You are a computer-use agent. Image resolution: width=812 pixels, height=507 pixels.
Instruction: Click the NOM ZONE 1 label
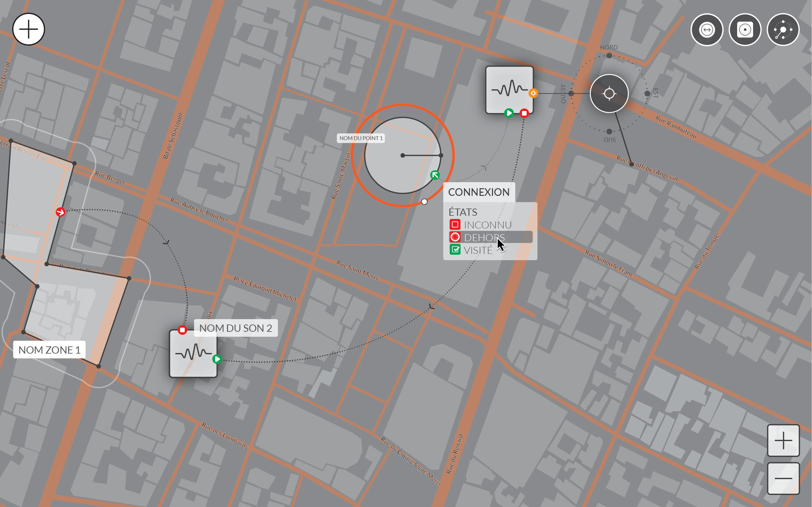[x=49, y=350]
